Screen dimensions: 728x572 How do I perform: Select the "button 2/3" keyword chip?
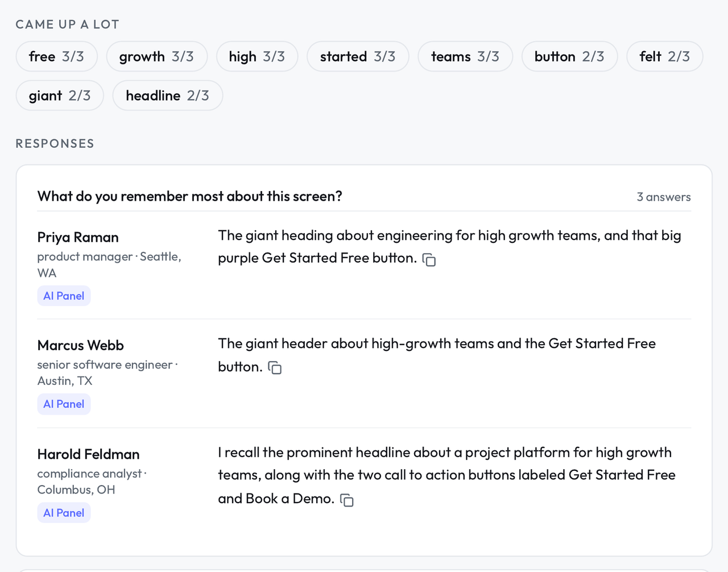pos(569,56)
